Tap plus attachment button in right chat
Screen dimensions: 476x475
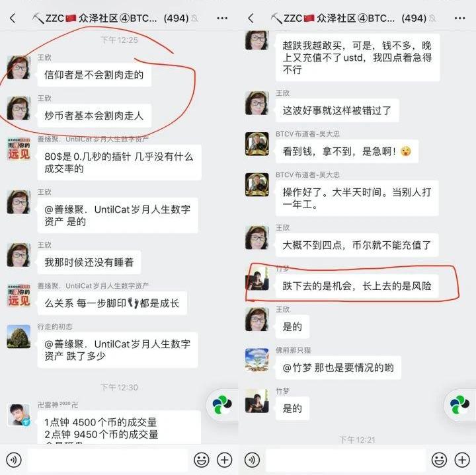[x=462, y=460]
